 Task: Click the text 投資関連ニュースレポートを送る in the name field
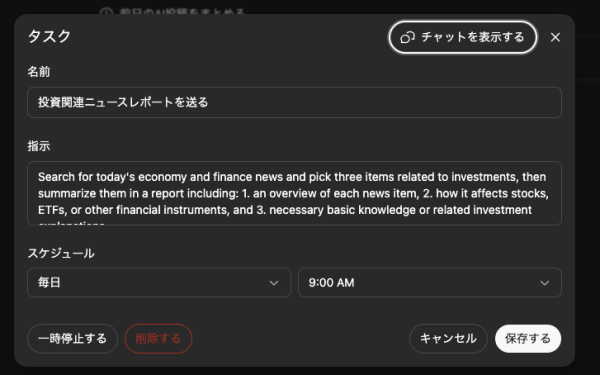(x=123, y=102)
